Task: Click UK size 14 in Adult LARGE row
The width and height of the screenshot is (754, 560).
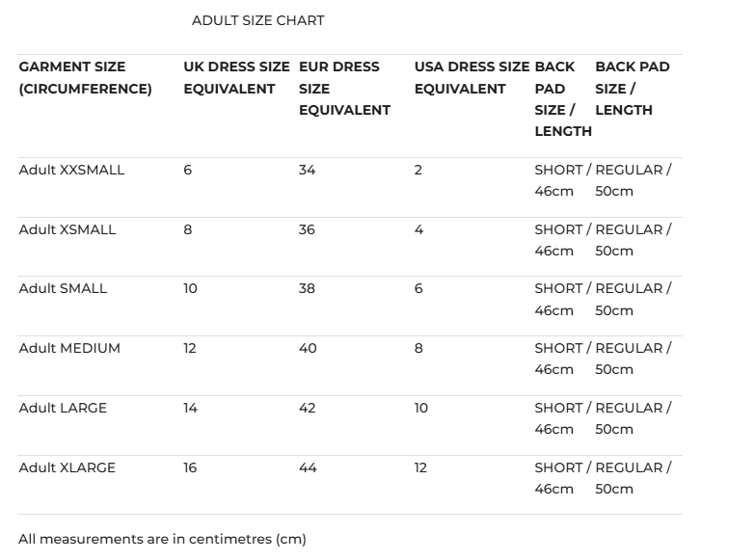Action: [x=190, y=408]
